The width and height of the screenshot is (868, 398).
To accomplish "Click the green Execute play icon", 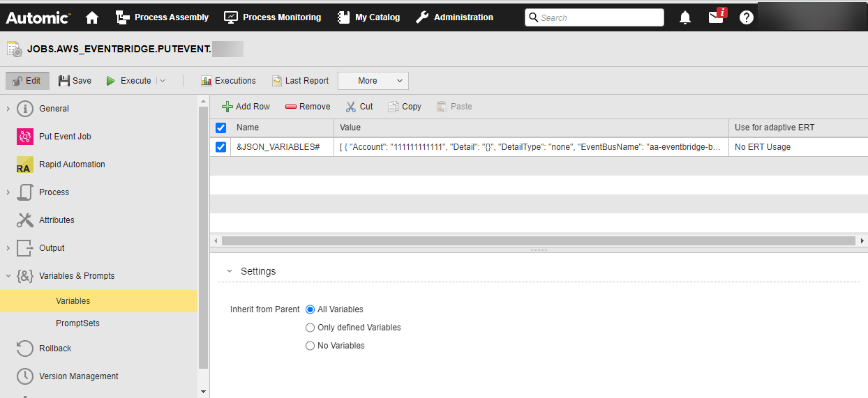I will click(110, 81).
